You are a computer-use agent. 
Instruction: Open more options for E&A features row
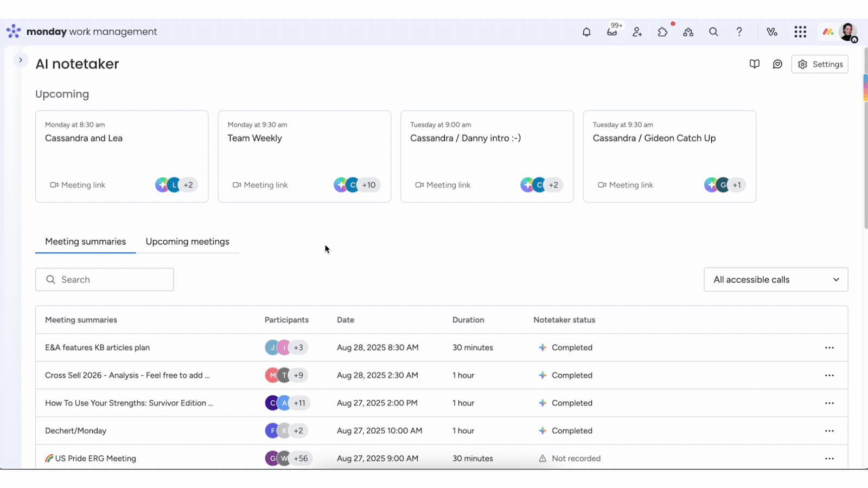coord(829,348)
